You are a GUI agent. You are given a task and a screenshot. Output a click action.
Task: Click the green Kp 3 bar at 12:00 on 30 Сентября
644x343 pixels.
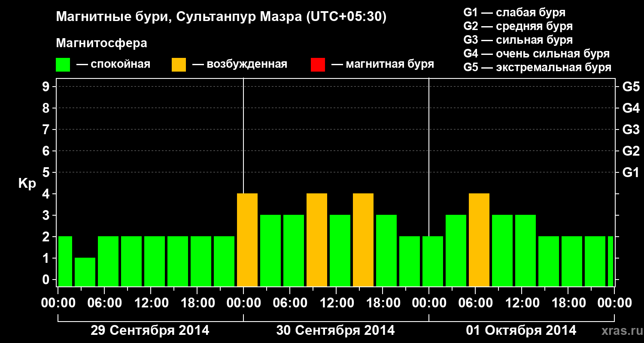340,250
